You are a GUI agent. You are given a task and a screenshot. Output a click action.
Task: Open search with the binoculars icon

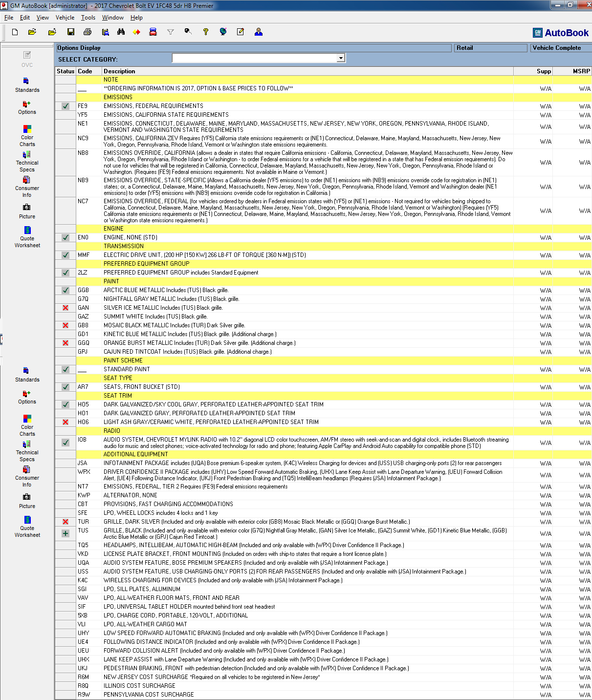click(121, 32)
